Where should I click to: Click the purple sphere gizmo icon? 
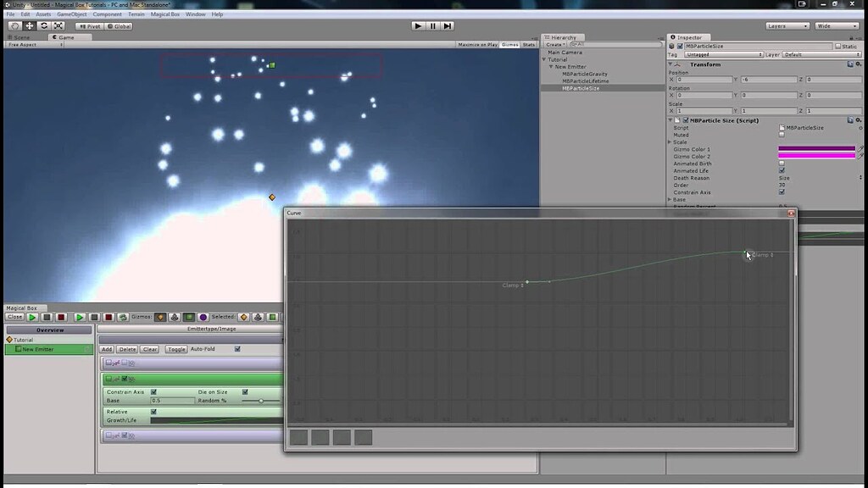[203, 317]
